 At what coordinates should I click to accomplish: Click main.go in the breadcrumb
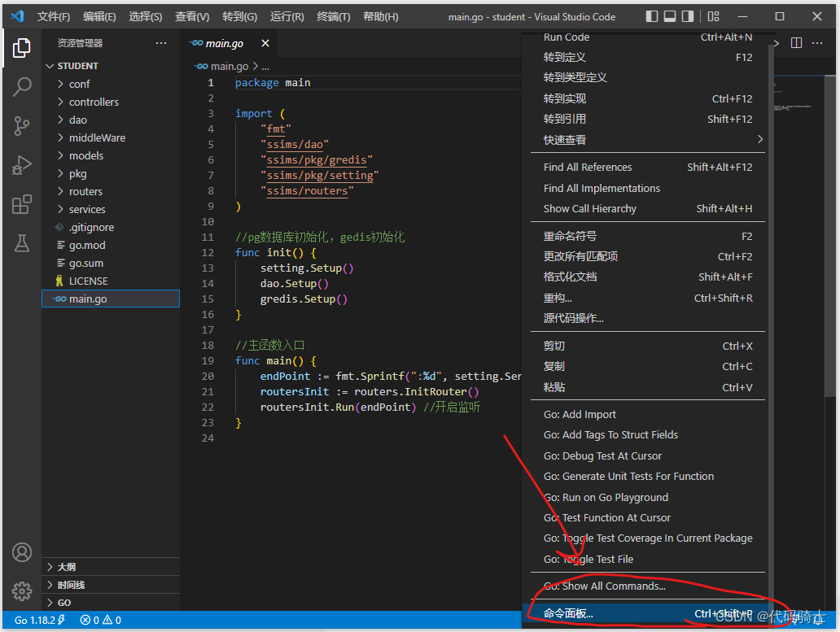point(229,66)
